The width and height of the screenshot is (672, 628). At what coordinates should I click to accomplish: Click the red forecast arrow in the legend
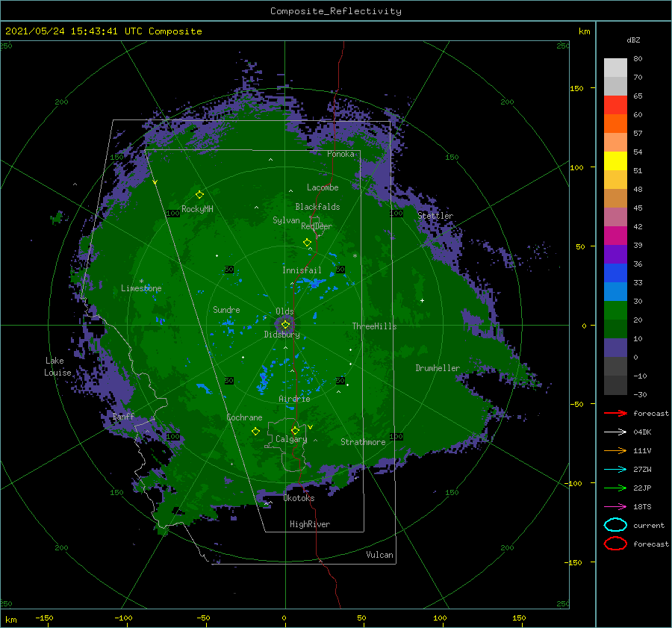[615, 413]
